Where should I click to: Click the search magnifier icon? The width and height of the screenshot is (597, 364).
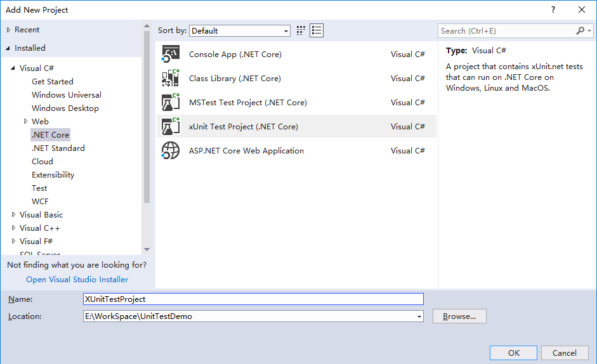580,31
